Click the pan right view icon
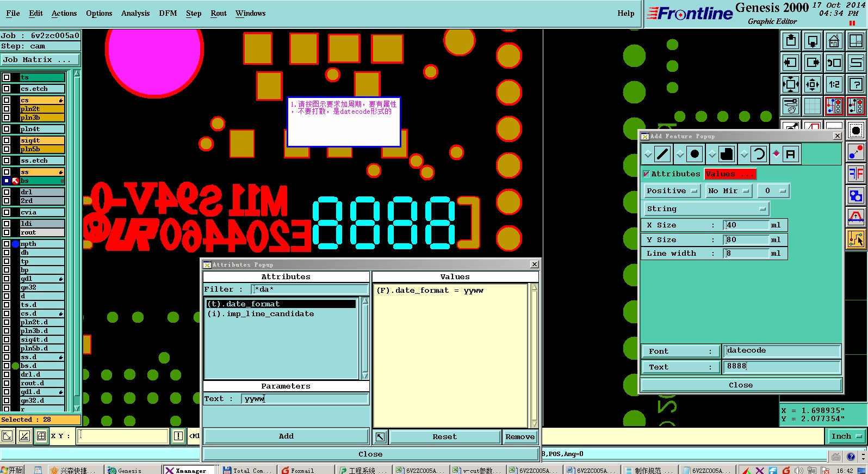 [x=813, y=63]
